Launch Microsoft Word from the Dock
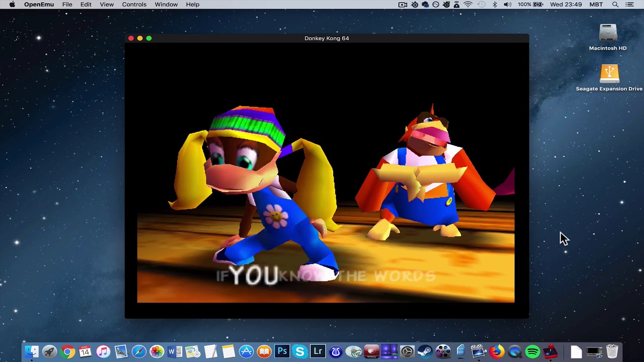This screenshot has width=644, height=362. [175, 351]
